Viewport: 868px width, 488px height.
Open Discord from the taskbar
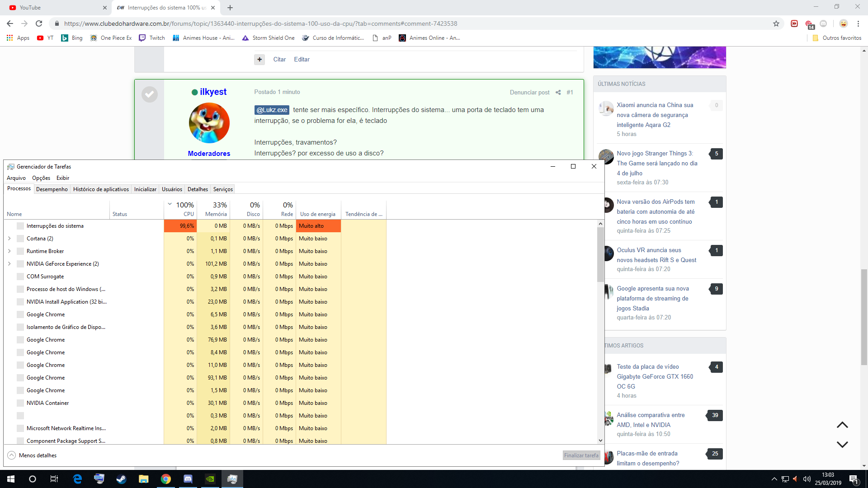[x=188, y=479]
